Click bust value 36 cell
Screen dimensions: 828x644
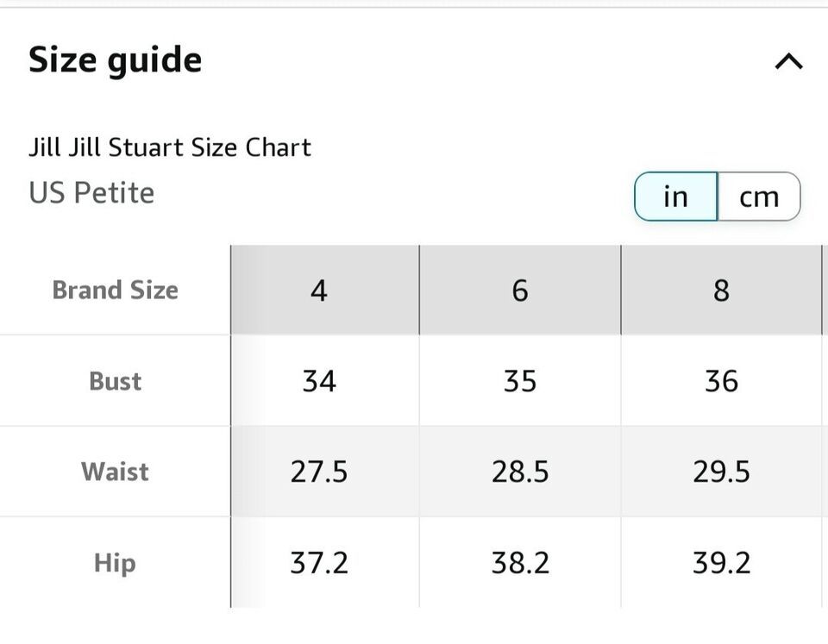click(721, 380)
